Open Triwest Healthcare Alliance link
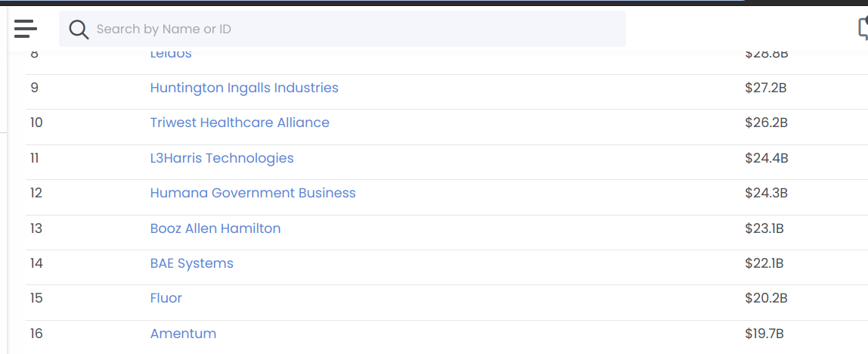The width and height of the screenshot is (868, 354). pyautogui.click(x=240, y=123)
